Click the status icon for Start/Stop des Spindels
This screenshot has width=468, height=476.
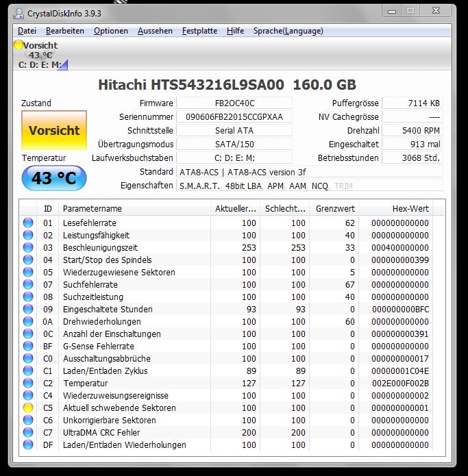coord(28,260)
